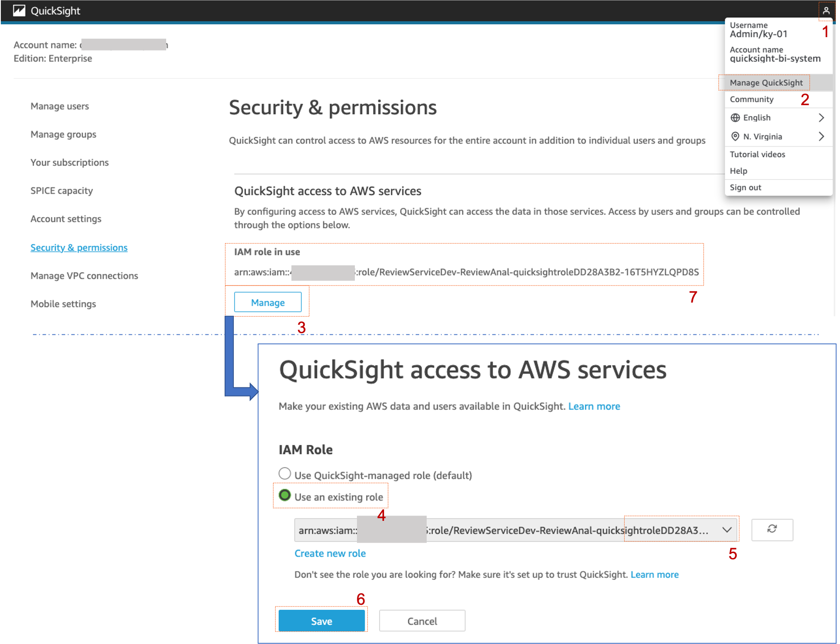Click the refresh roles icon button
840x644 pixels.
click(772, 529)
